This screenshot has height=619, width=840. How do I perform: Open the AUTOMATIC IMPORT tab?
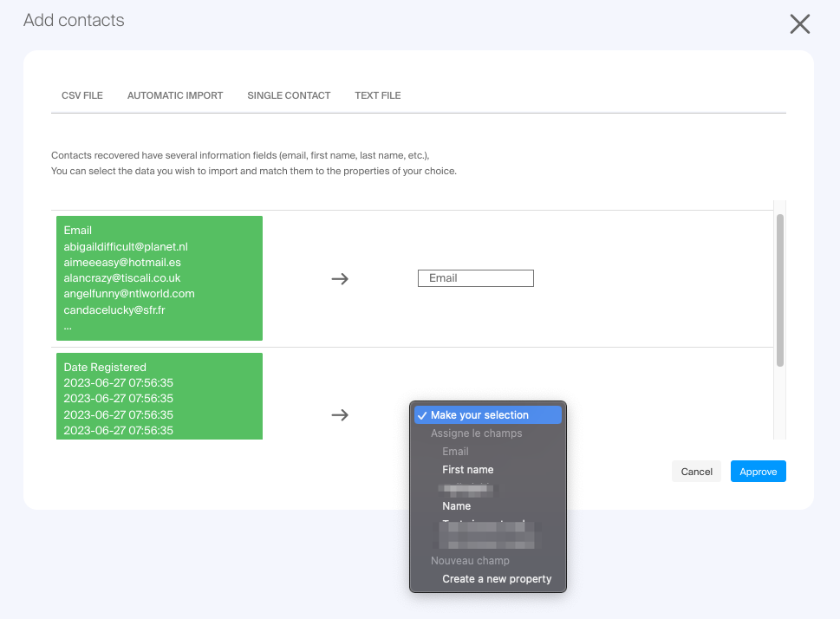click(175, 95)
